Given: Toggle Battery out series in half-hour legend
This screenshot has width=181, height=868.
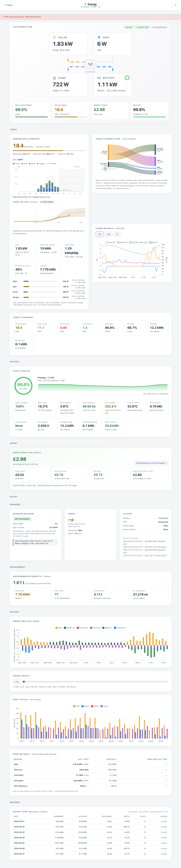Looking at the screenshot, I should click(69, 628).
